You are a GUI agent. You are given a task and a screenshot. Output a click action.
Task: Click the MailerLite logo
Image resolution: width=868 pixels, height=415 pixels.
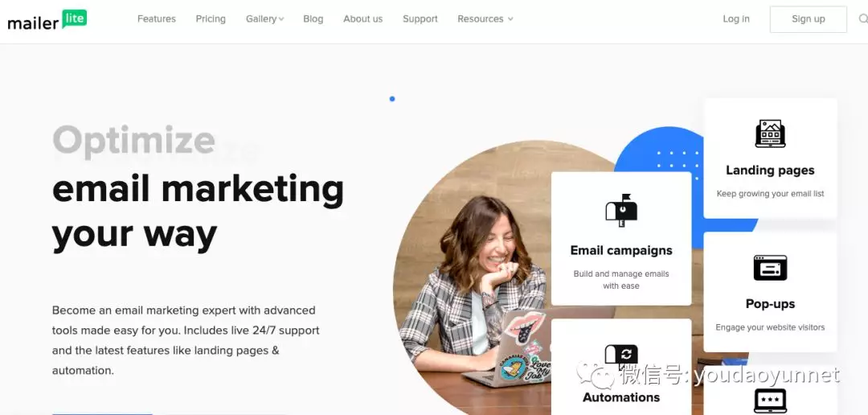(47, 20)
